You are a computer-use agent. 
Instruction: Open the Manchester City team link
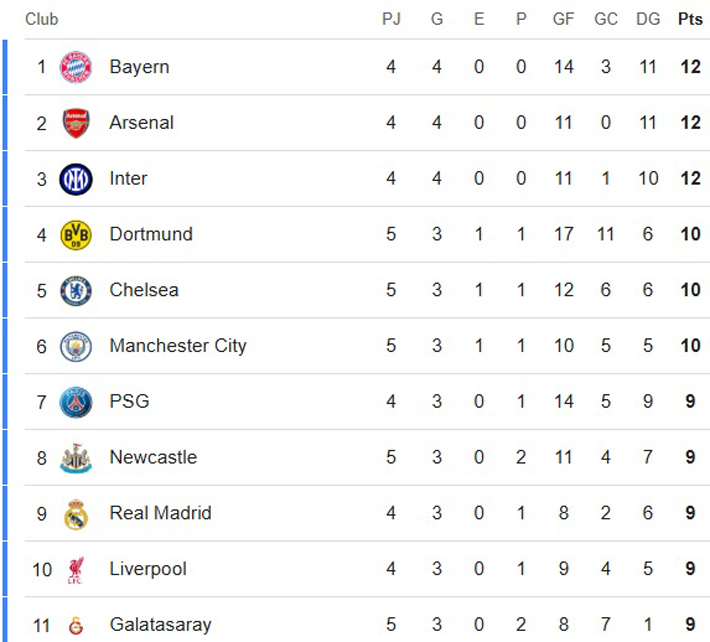pyautogui.click(x=177, y=346)
